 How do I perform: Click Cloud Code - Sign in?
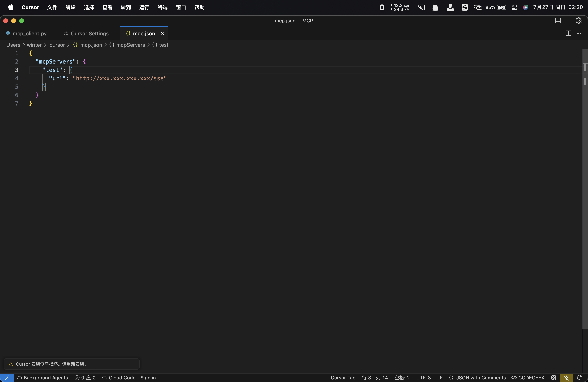click(132, 378)
